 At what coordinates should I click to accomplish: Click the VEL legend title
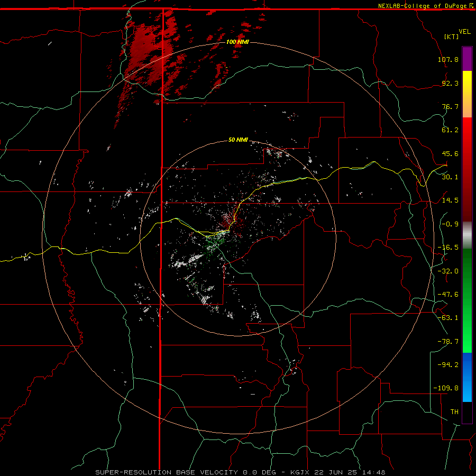[x=464, y=32]
